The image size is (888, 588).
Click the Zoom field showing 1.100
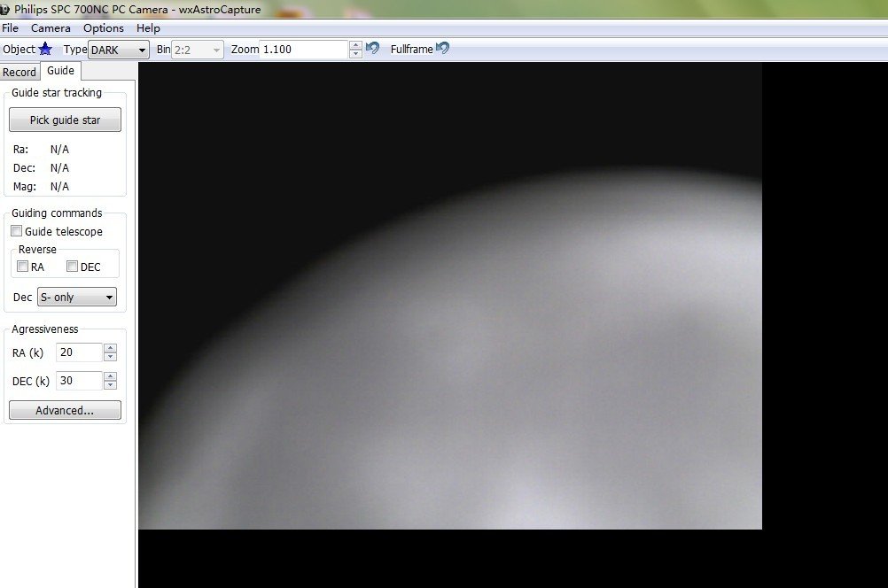click(304, 50)
